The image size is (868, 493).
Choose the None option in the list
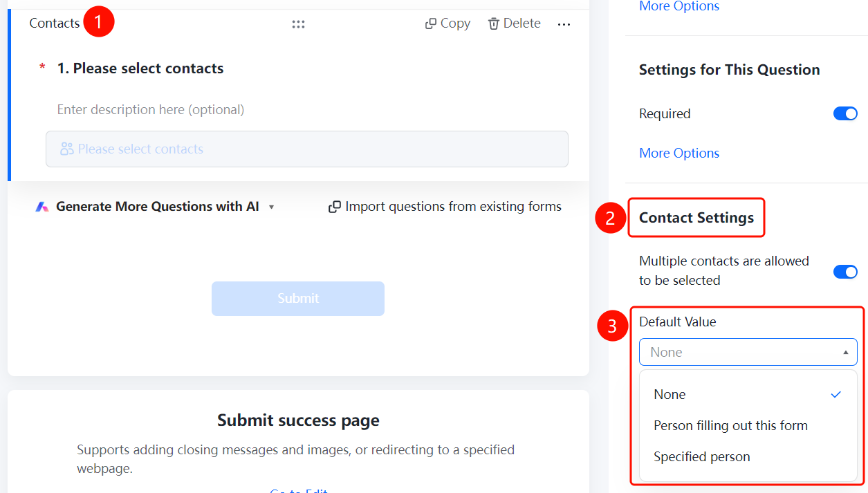[x=748, y=394]
